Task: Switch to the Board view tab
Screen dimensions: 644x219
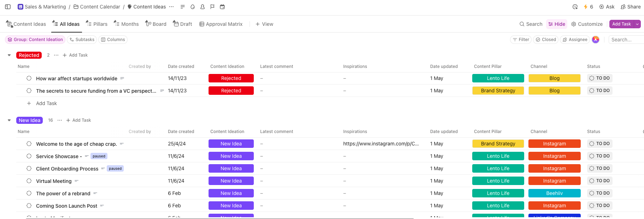Action: [156, 24]
